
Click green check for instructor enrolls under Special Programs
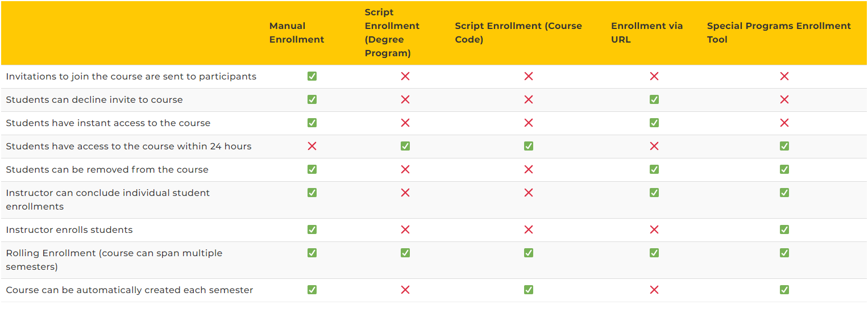[x=784, y=229]
